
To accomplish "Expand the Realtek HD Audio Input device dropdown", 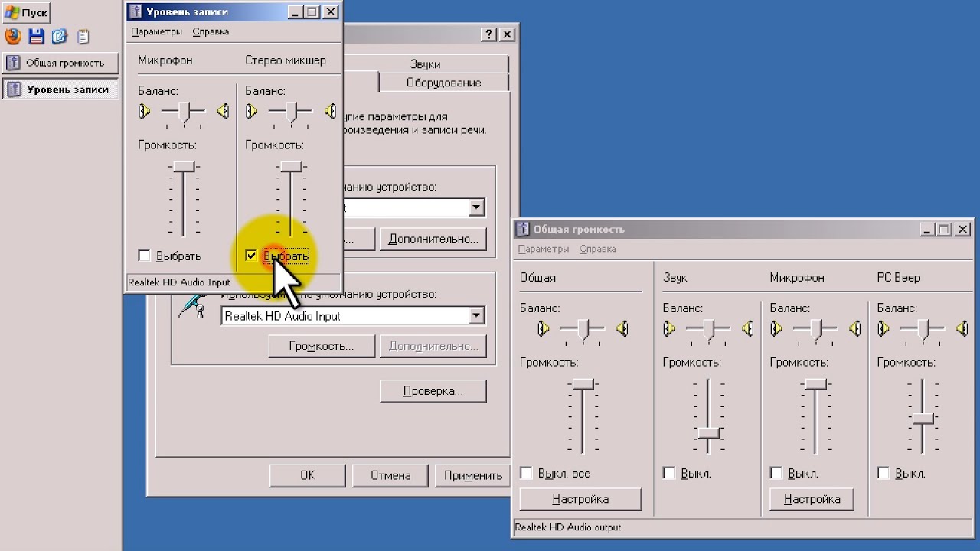I will click(x=476, y=315).
